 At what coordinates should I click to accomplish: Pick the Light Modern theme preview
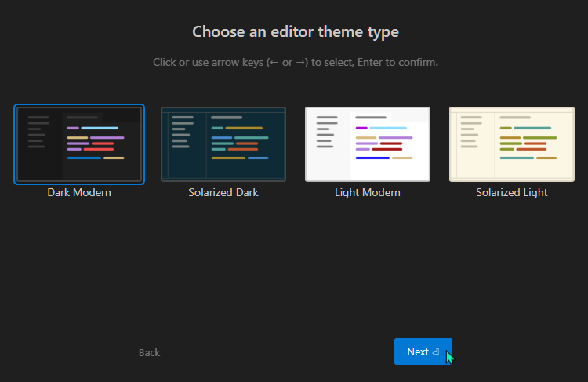[368, 144]
